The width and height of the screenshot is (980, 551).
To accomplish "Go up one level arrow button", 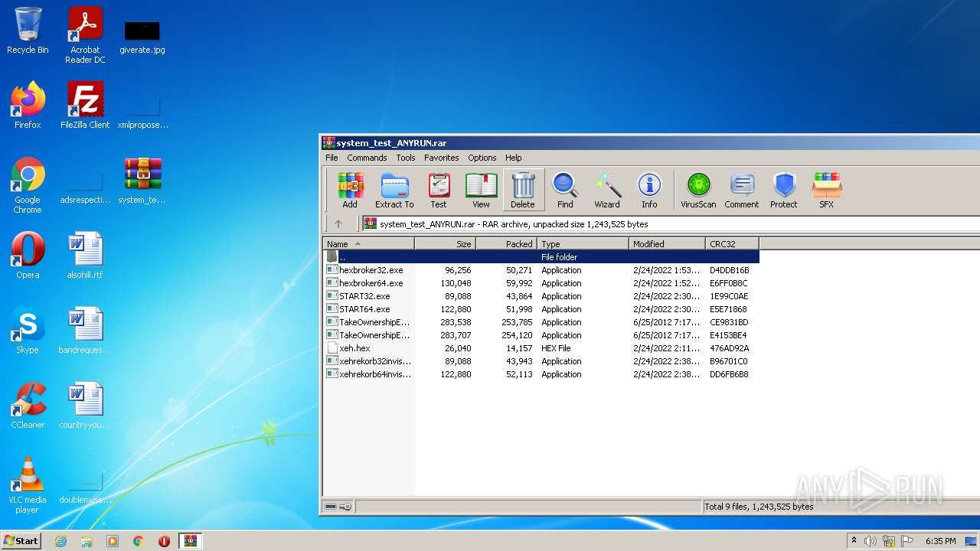I will pyautogui.click(x=338, y=223).
